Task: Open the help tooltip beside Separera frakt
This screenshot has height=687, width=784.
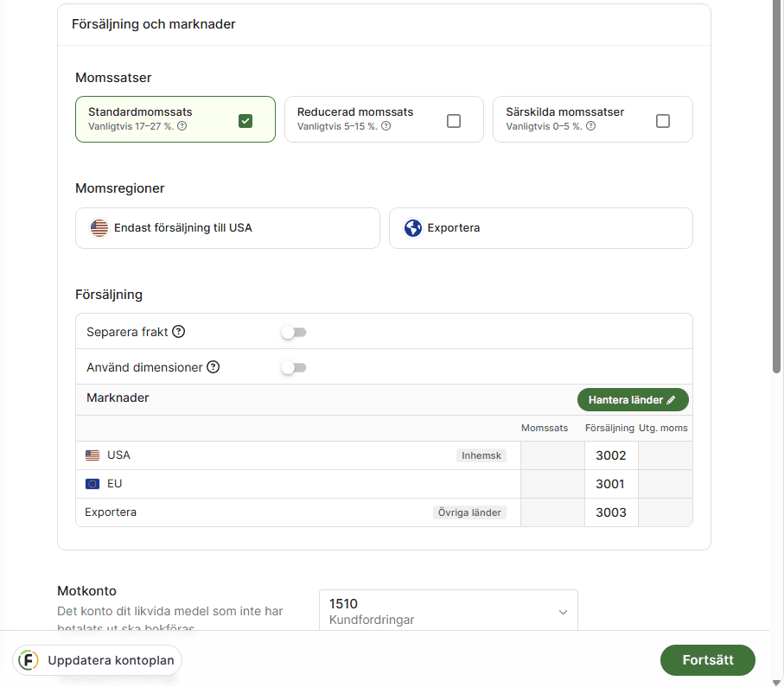Action: click(178, 331)
